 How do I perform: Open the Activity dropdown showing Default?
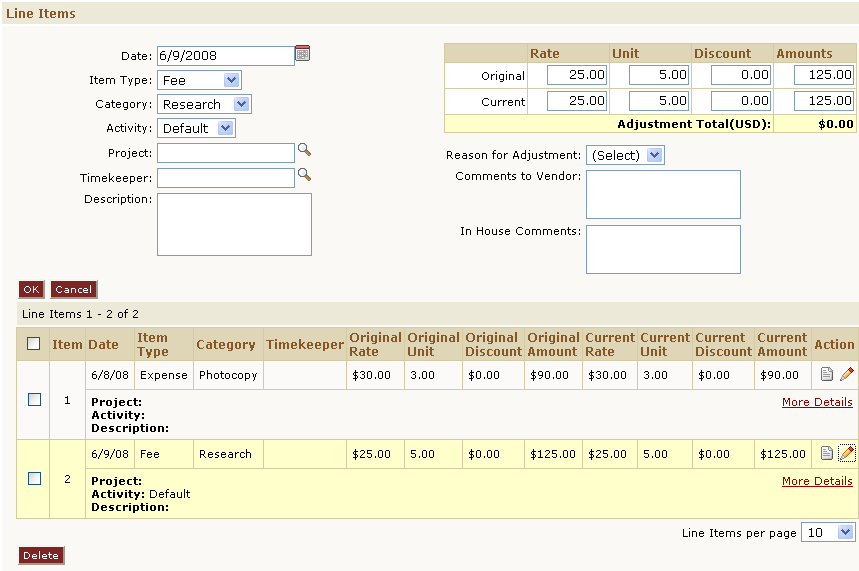[196, 128]
